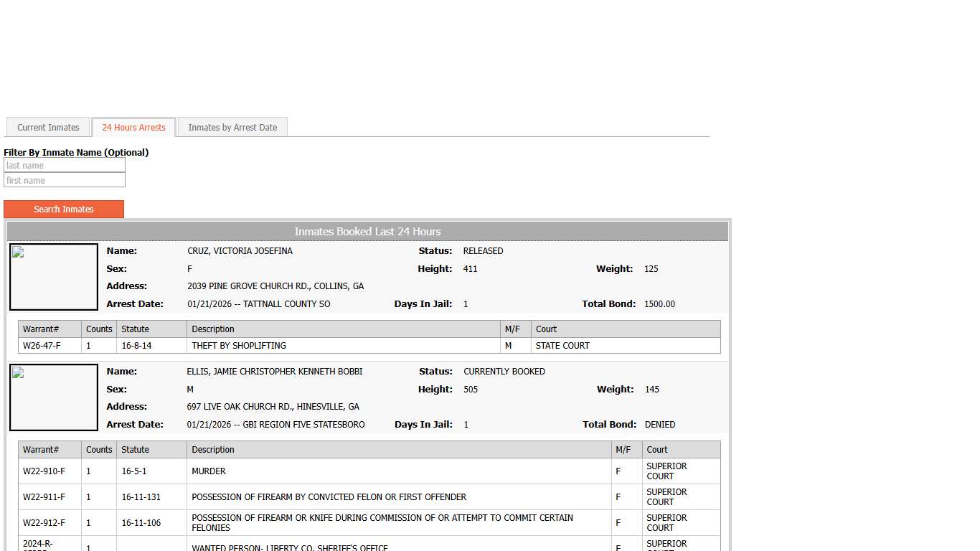Click the Statute column header in Cruz's table
Image resolution: width=980 pixels, height=551 pixels.
tap(136, 329)
